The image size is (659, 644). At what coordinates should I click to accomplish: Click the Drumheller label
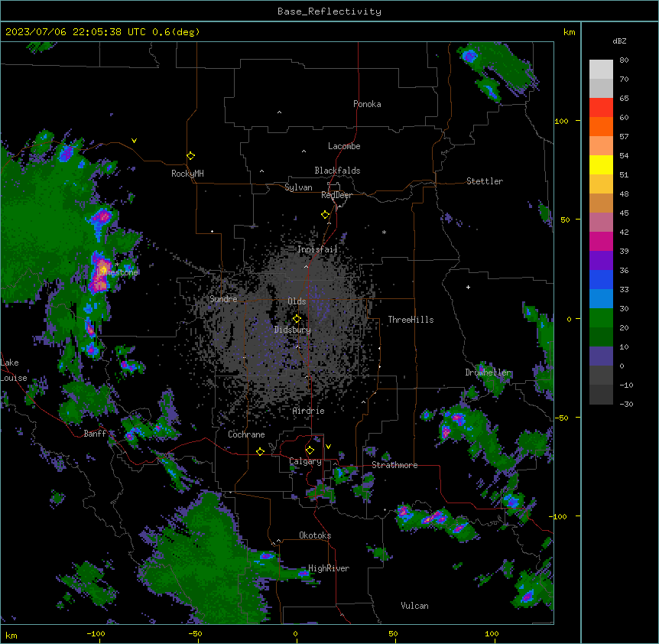pyautogui.click(x=488, y=372)
